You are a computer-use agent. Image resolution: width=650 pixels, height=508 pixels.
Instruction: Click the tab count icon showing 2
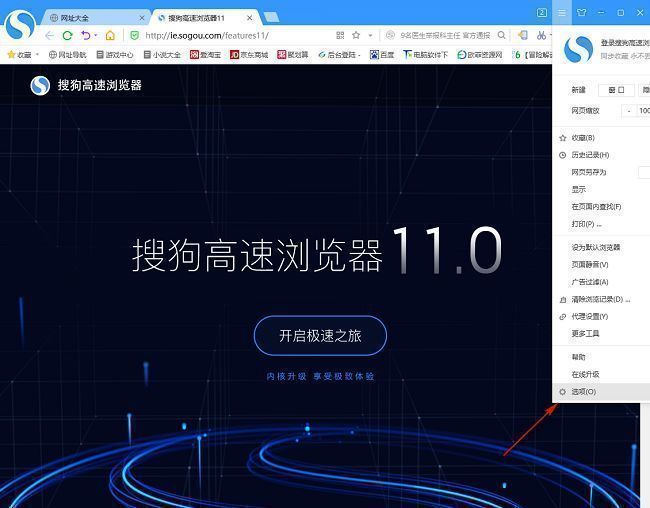pyautogui.click(x=541, y=12)
